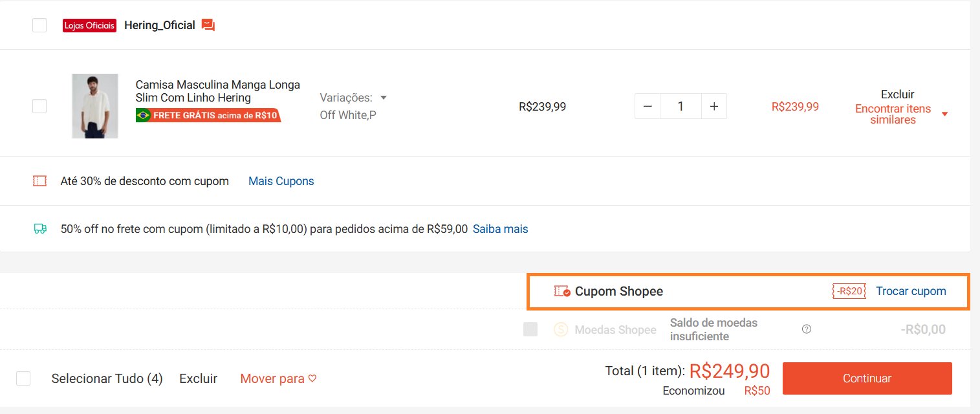
Task: Click the Lojas Oficiais badge
Action: click(89, 26)
